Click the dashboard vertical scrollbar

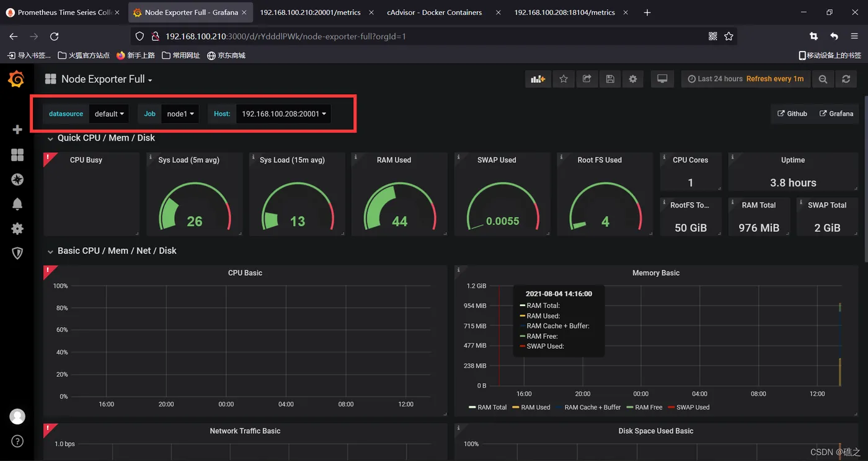[x=865, y=180]
